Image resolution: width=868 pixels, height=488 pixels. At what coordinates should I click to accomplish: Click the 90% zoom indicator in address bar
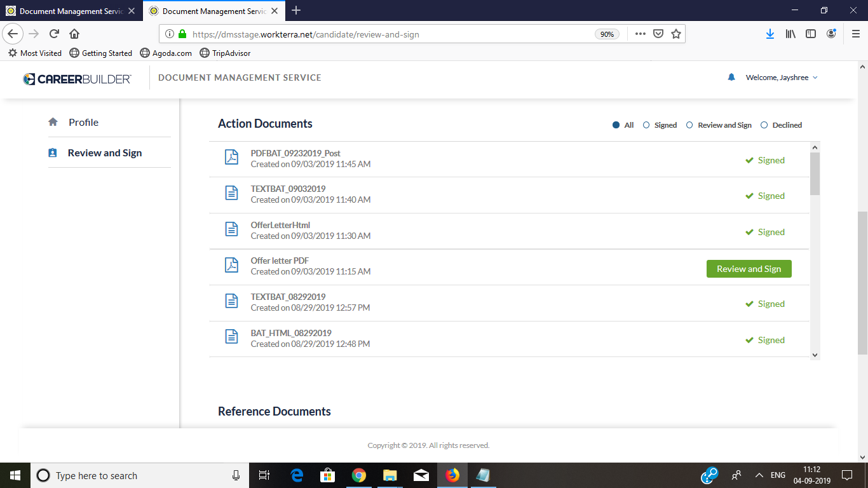pyautogui.click(x=606, y=34)
